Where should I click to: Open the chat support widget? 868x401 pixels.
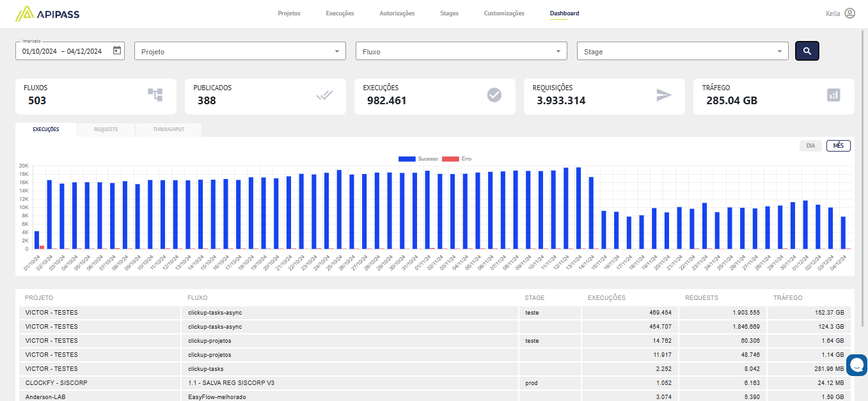click(856, 365)
